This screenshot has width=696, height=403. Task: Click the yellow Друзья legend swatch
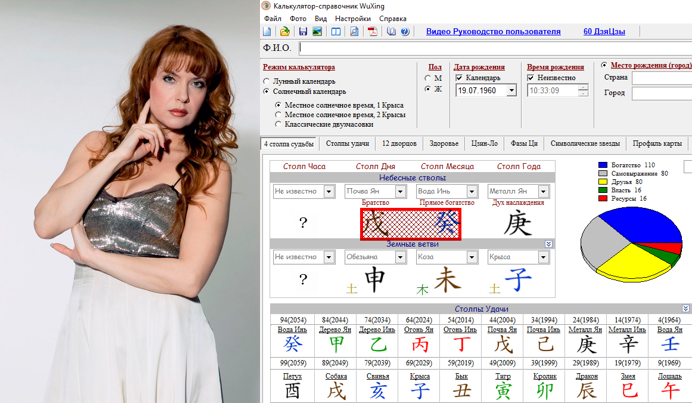point(602,182)
